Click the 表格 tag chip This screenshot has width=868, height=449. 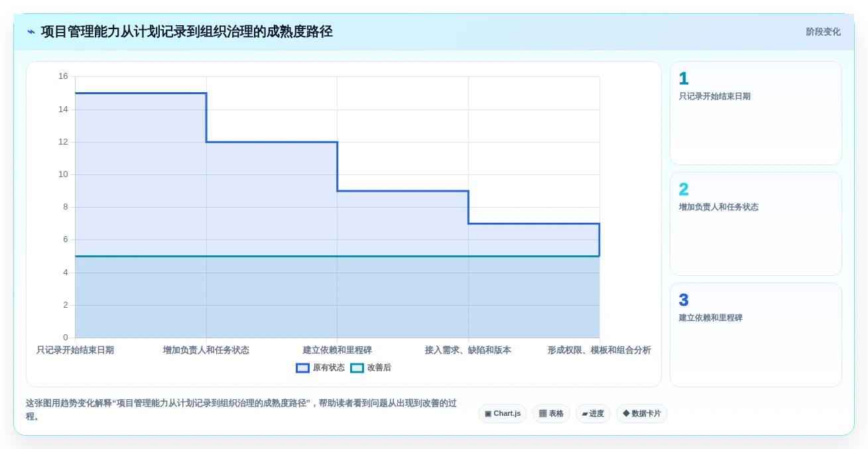[x=551, y=414]
